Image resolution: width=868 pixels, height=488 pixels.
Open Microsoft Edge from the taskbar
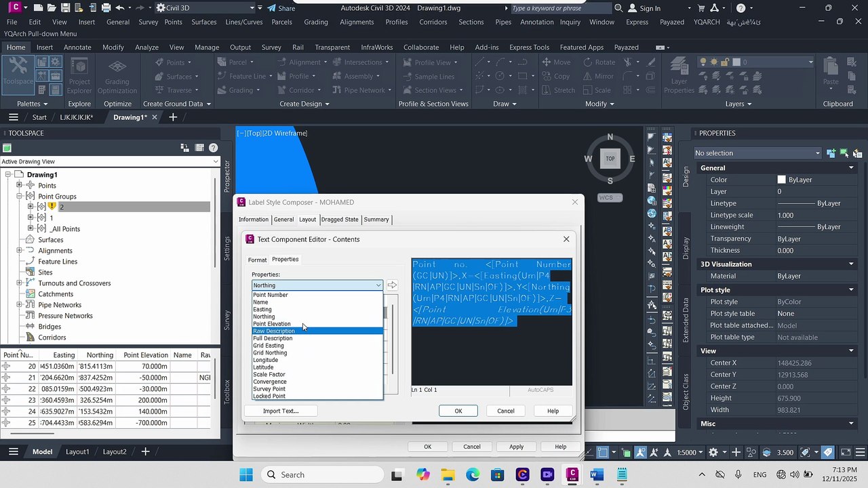(x=473, y=474)
